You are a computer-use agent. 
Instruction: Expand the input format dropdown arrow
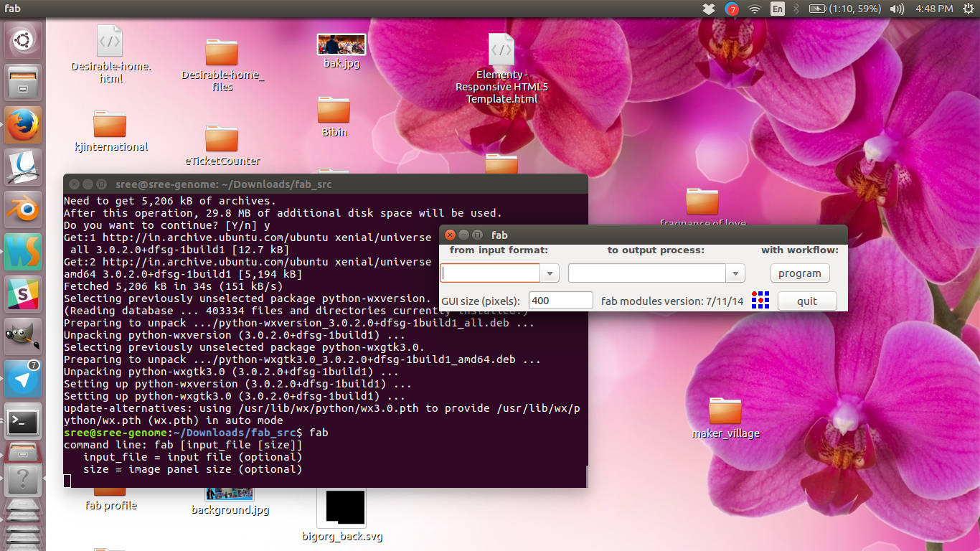(550, 273)
